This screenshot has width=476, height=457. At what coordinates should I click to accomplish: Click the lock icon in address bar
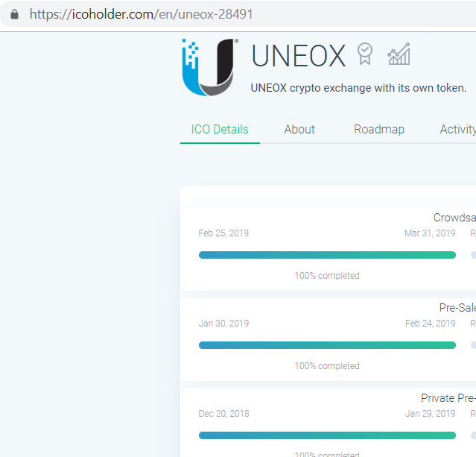(x=14, y=14)
